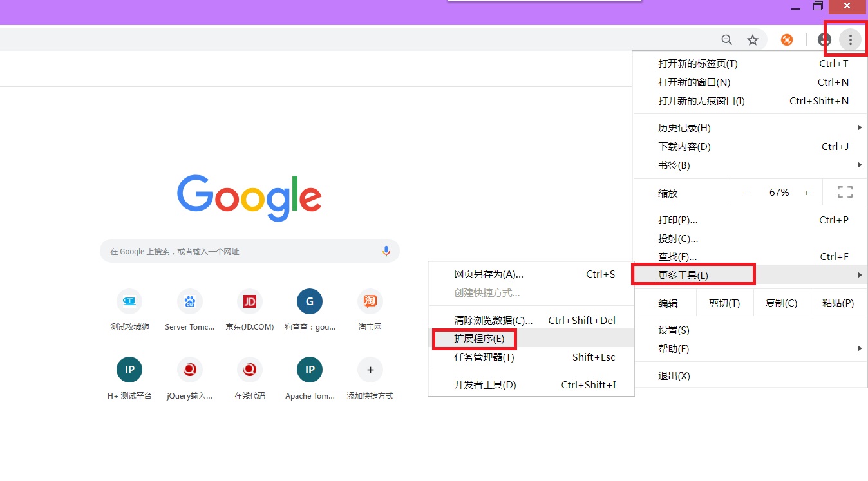Click the Google logo
868x481 pixels.
pyautogui.click(x=249, y=198)
